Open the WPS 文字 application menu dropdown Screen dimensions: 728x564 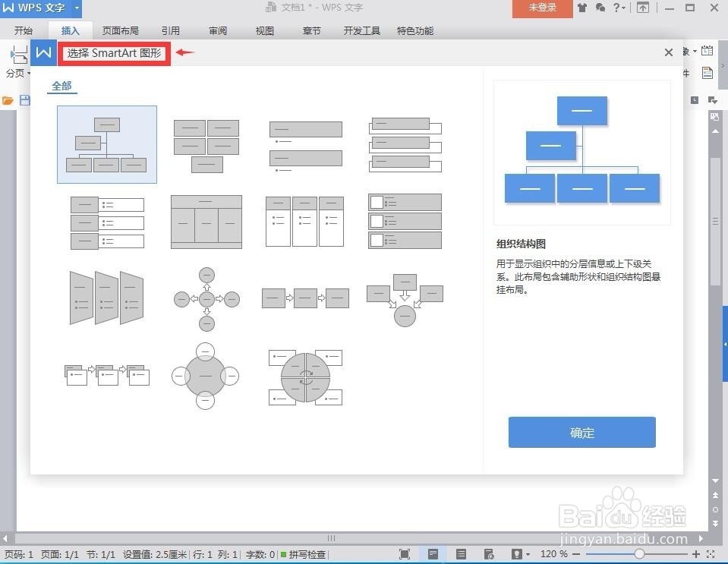[77, 8]
